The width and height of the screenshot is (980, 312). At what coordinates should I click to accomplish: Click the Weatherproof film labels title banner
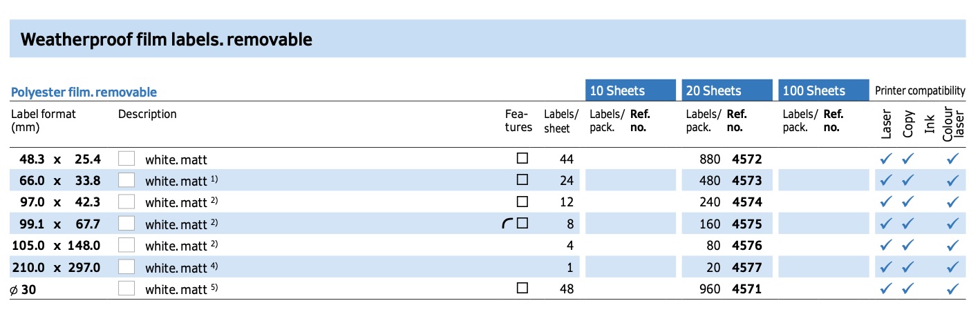(487, 39)
